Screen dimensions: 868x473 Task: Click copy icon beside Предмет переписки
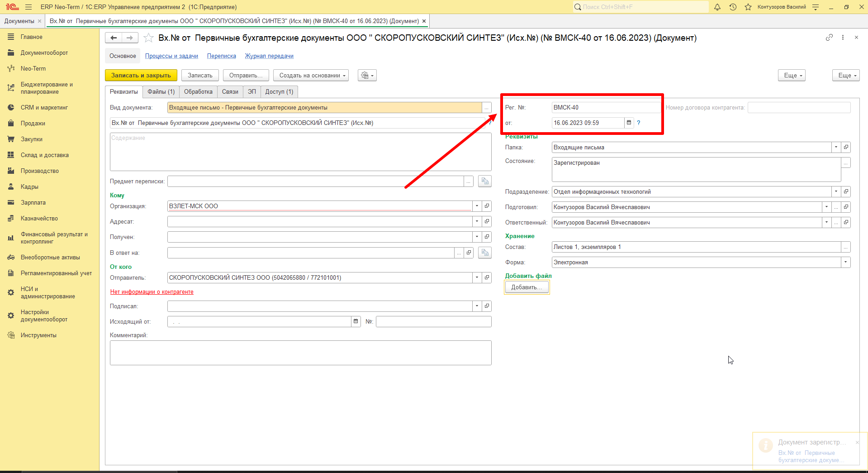tap(485, 181)
